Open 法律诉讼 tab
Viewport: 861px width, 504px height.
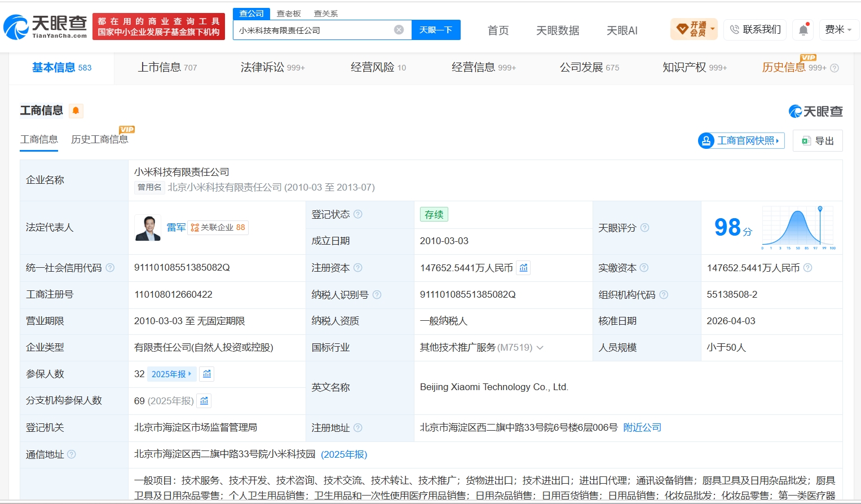click(x=272, y=68)
